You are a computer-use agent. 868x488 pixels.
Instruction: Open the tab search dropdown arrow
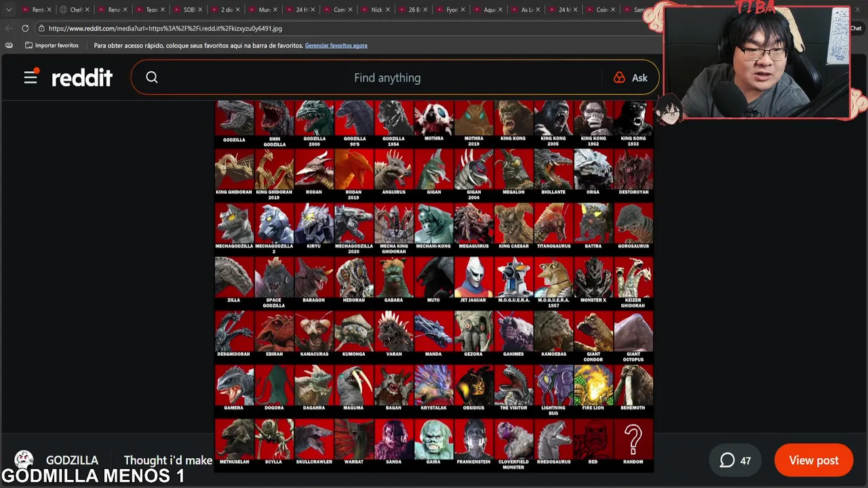(x=9, y=9)
